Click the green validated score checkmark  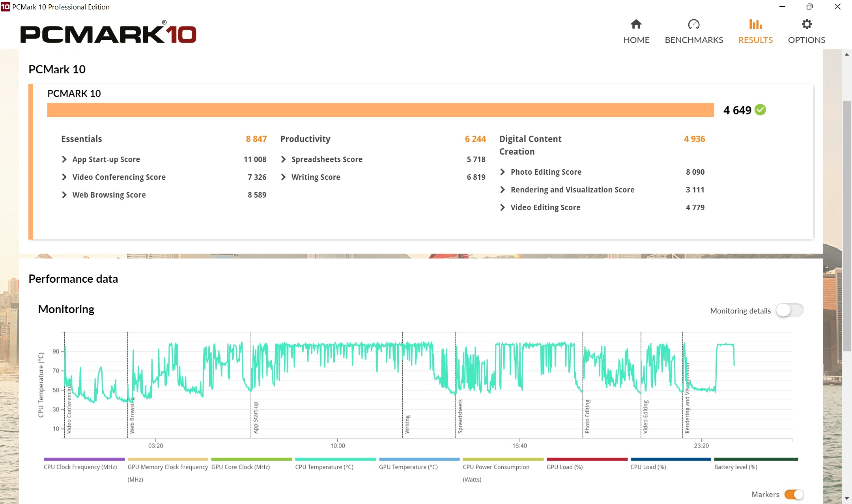click(760, 110)
